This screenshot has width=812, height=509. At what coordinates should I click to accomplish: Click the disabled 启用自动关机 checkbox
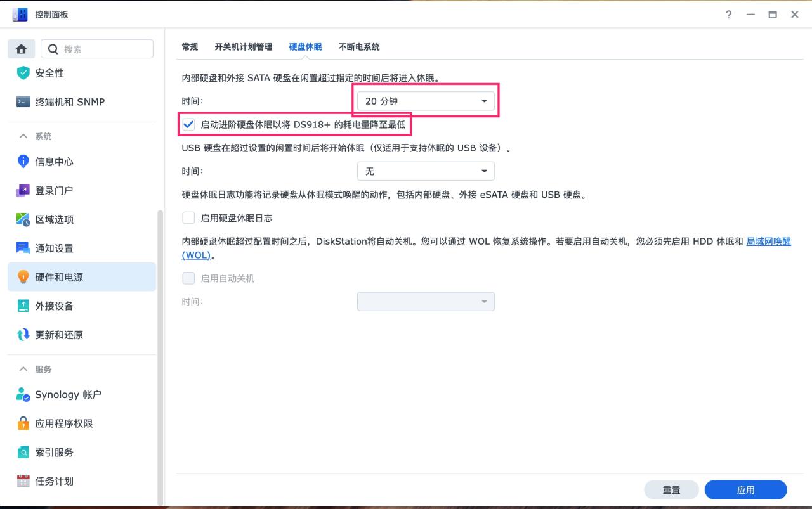(x=188, y=278)
